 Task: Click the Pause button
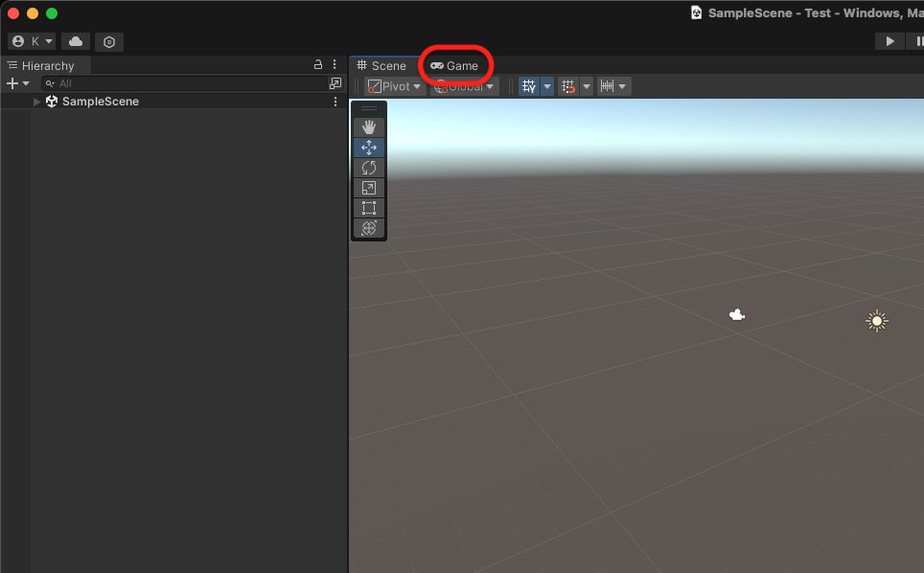tap(917, 41)
